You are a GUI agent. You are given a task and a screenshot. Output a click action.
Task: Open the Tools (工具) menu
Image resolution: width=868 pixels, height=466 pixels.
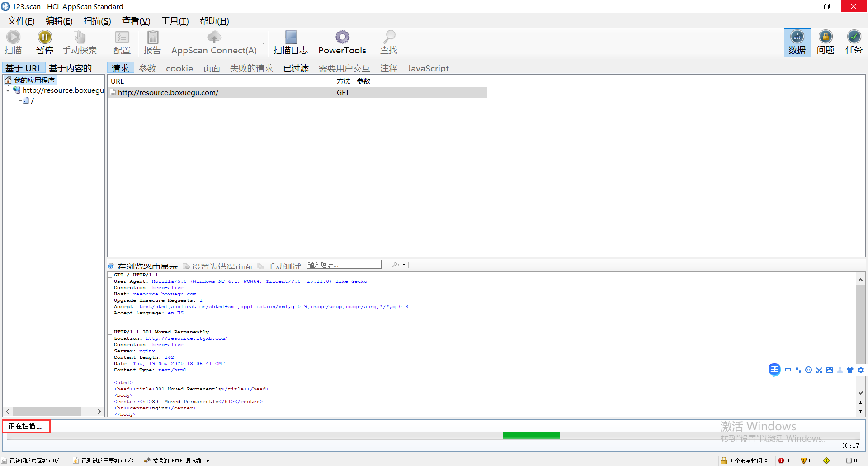pos(175,21)
